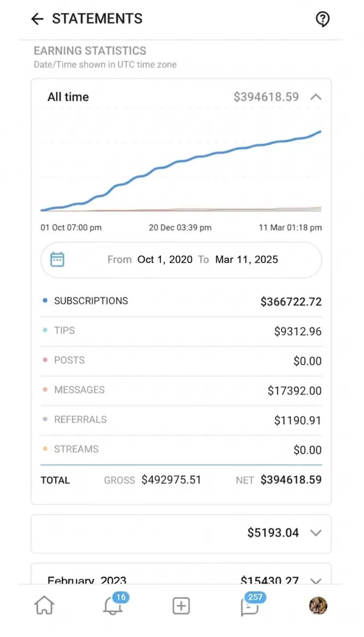
Task: Open the profile avatar in bottom bar
Action: (318, 606)
